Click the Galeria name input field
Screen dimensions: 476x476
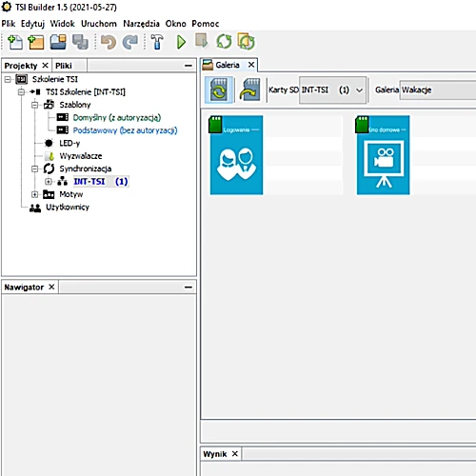pos(438,90)
